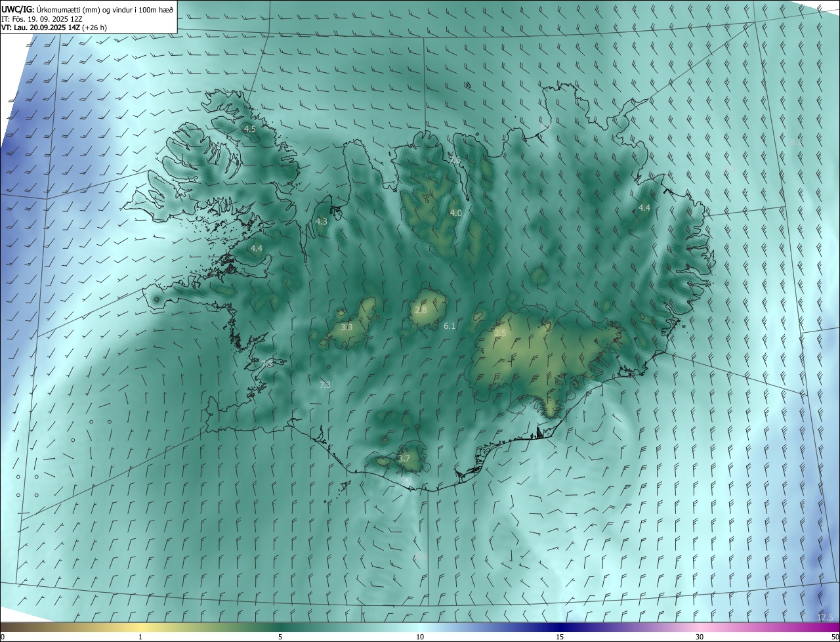Select the 2.6 value label on the map

[455, 160]
